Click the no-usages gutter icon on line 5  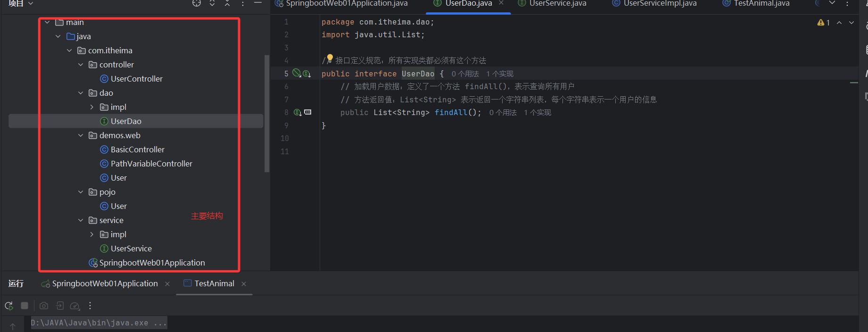[297, 73]
